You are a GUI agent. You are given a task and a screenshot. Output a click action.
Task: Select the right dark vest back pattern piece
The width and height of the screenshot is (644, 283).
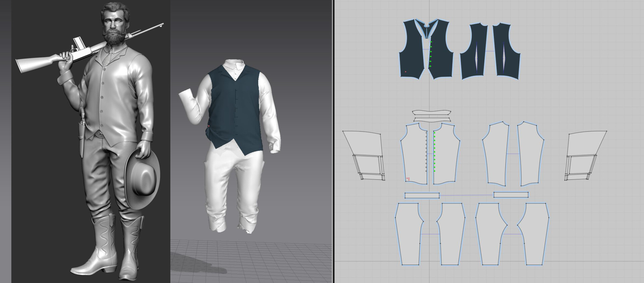coord(506,52)
